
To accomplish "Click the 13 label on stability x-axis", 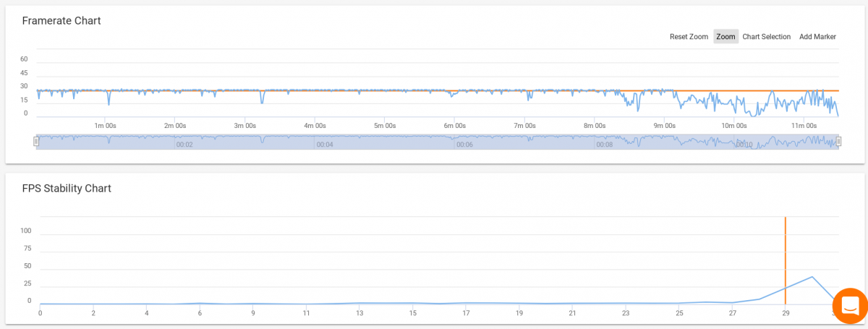I will (359, 313).
